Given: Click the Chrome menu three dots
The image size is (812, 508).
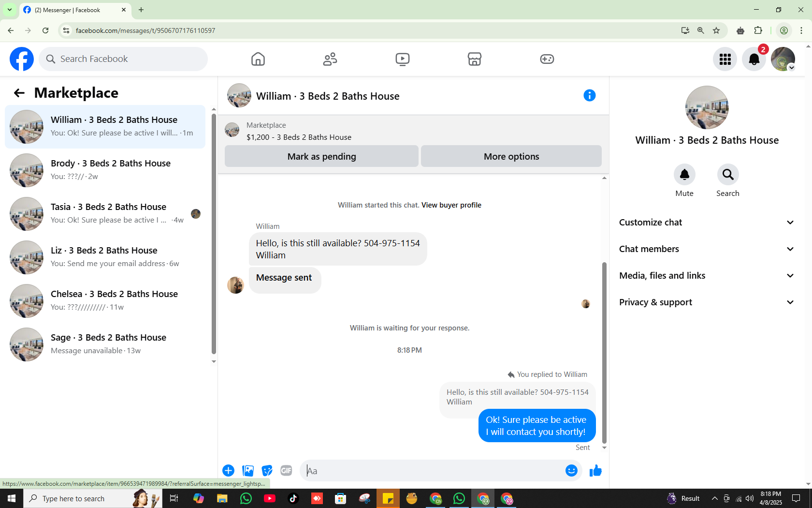Looking at the screenshot, I should [x=801, y=30].
